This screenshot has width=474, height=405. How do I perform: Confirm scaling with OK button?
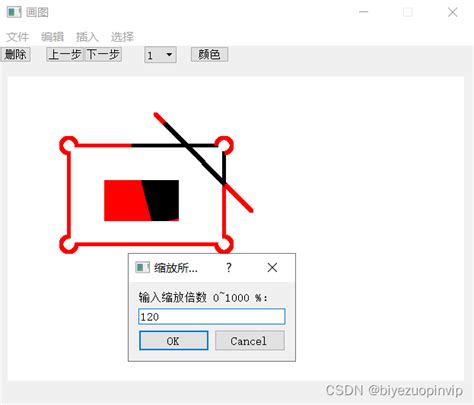(174, 341)
